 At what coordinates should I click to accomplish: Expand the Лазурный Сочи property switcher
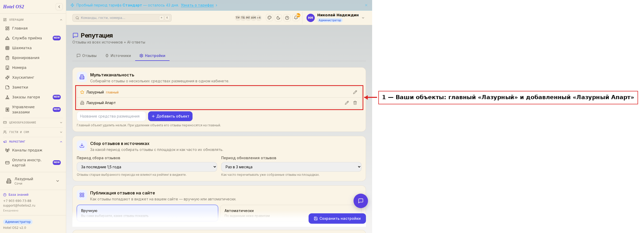[x=33, y=181]
